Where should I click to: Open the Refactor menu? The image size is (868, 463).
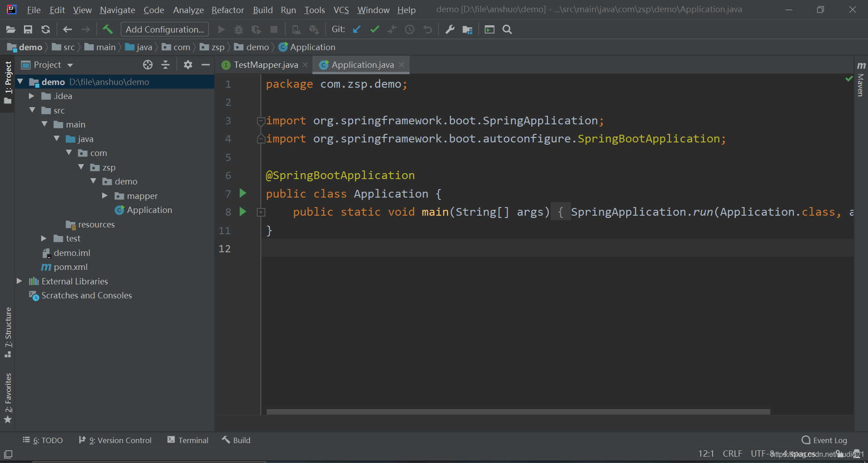228,9
